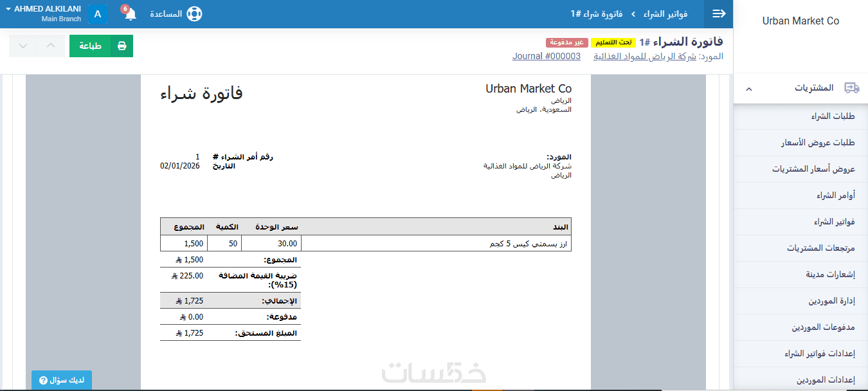Open طلبات عروض الأسعار menu item

coord(800,143)
